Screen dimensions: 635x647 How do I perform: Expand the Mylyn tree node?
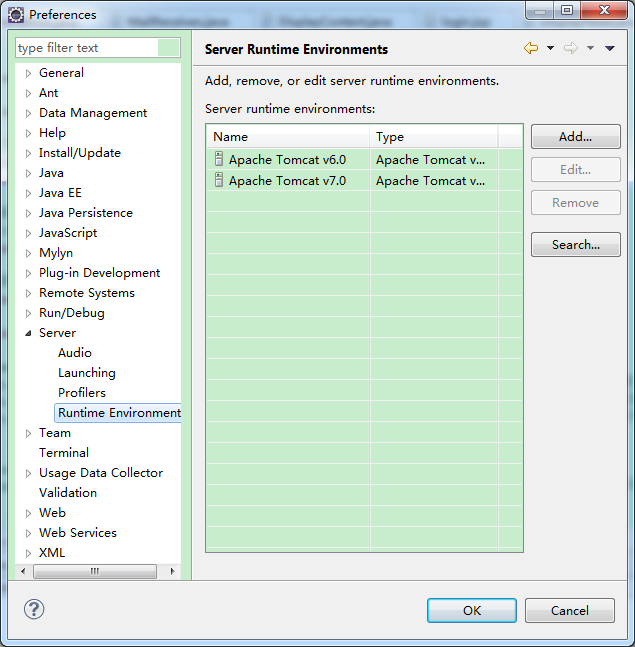point(28,253)
